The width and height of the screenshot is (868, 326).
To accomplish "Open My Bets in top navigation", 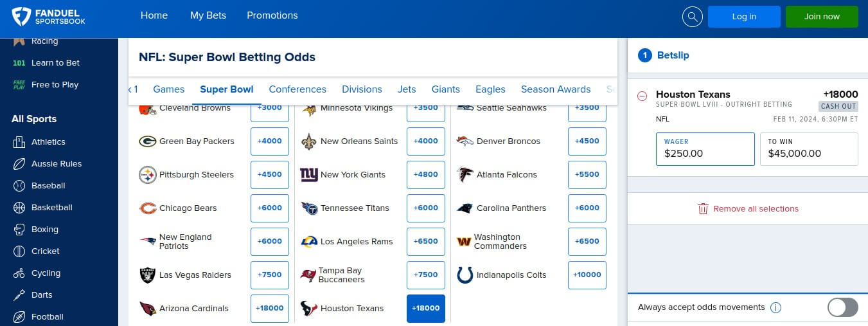I will click(x=208, y=15).
